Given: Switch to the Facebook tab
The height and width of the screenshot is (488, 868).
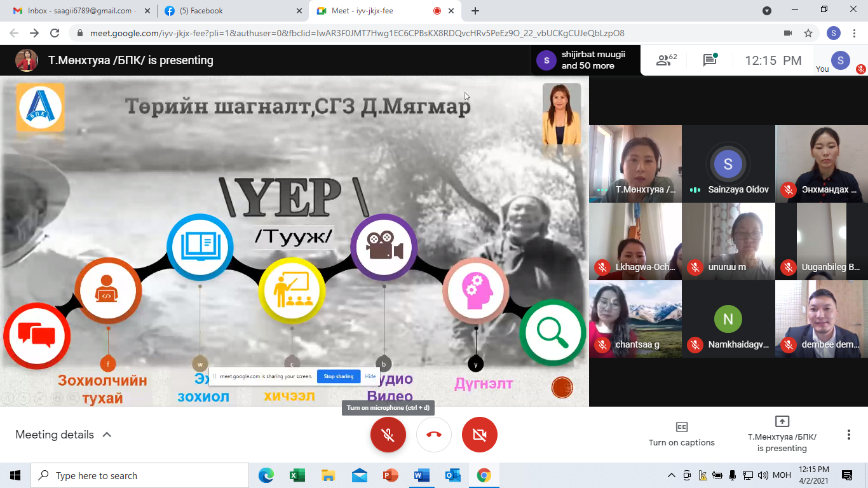Looking at the screenshot, I should point(233,11).
